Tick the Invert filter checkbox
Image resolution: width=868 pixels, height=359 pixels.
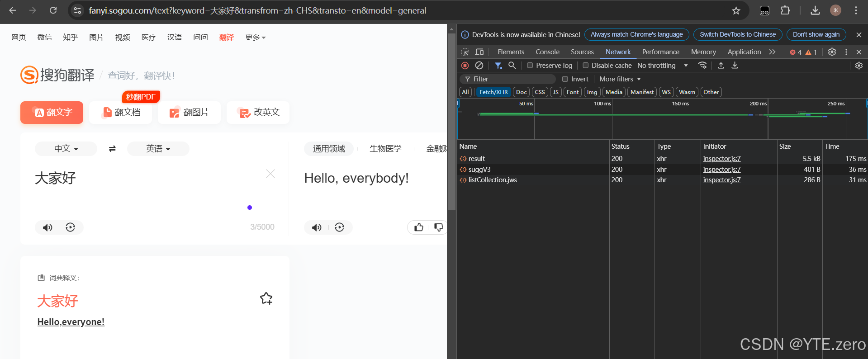[565, 79]
